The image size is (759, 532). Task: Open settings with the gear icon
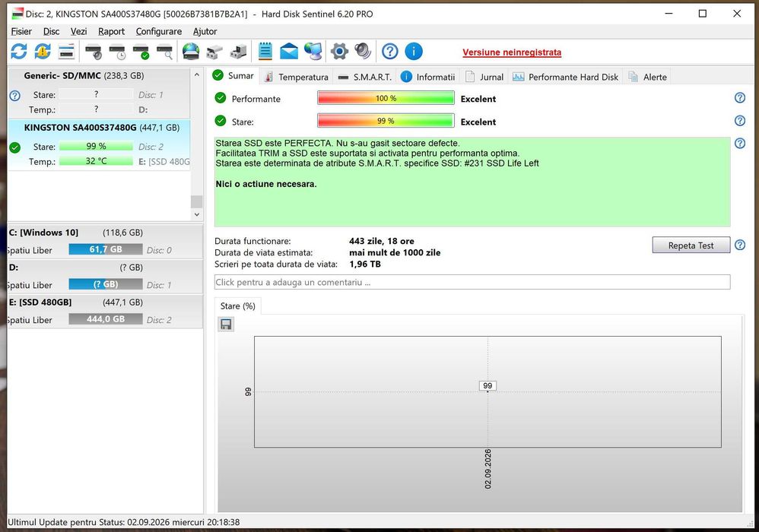coord(339,51)
